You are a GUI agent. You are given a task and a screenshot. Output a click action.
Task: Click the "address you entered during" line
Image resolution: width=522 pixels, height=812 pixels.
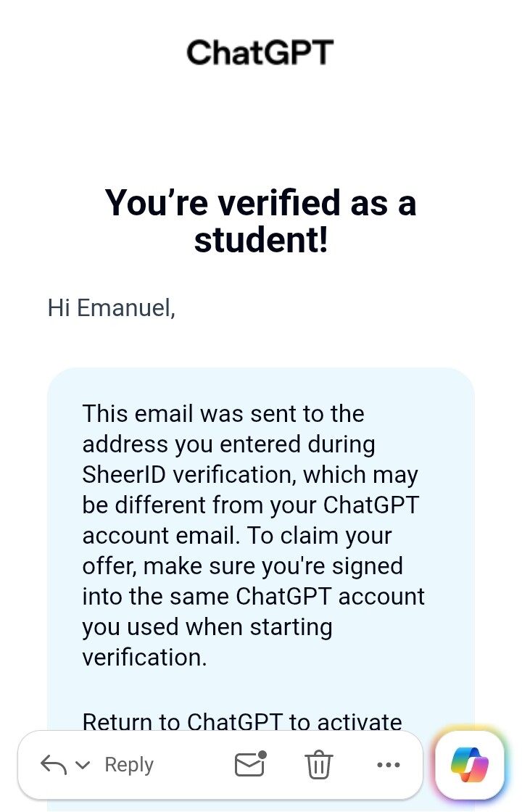coord(229,445)
